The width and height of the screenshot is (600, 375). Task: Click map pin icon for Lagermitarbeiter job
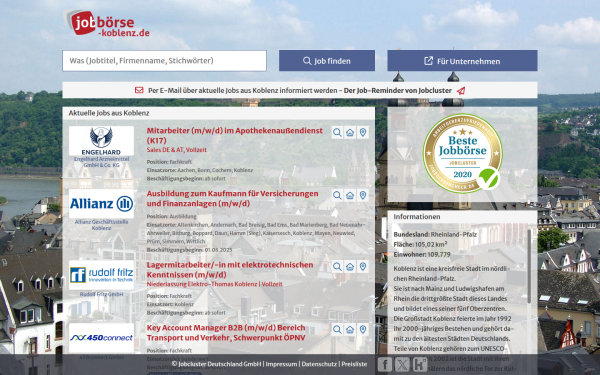tap(363, 267)
